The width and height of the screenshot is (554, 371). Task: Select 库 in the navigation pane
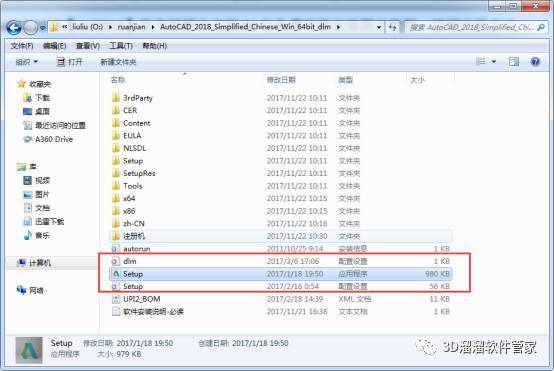(x=27, y=167)
